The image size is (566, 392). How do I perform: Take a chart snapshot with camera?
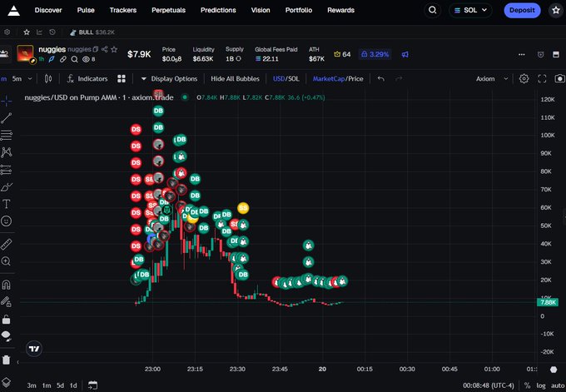560,79
